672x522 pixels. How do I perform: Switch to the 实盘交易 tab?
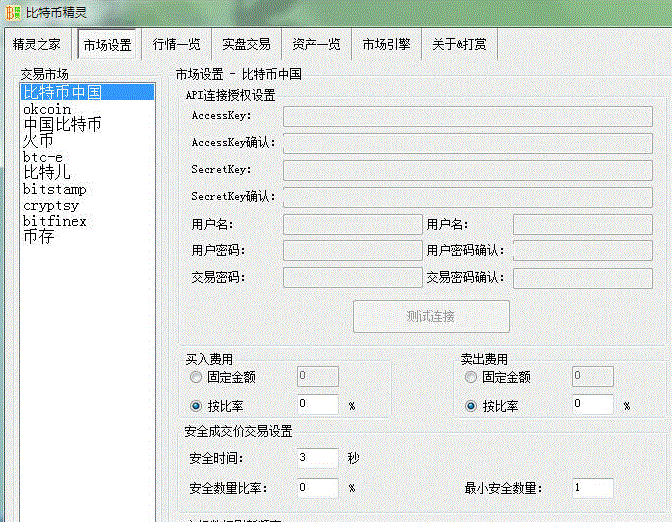click(246, 45)
